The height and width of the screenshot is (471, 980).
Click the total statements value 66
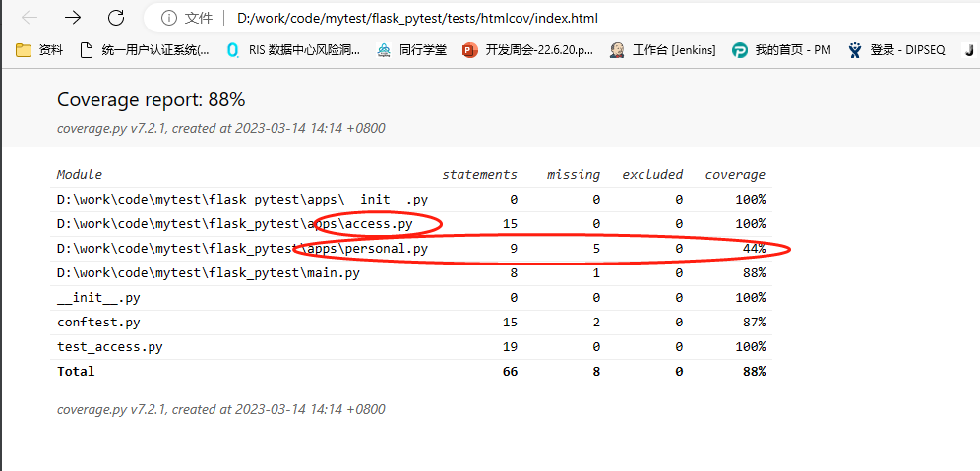[x=510, y=371]
